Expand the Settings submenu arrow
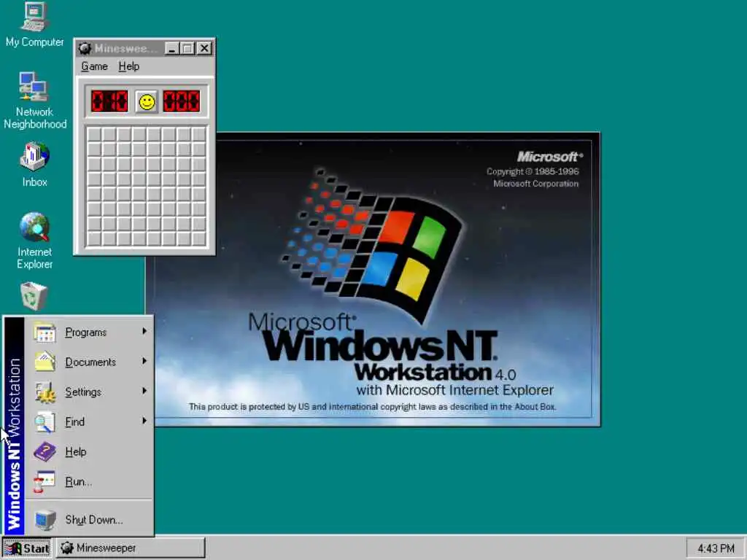747x560 pixels. pyautogui.click(x=144, y=391)
